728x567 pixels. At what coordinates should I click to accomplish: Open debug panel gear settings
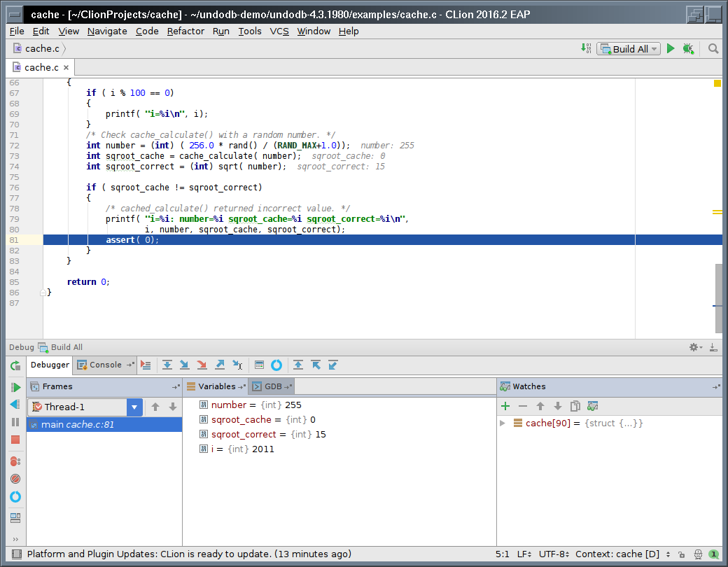(x=696, y=347)
